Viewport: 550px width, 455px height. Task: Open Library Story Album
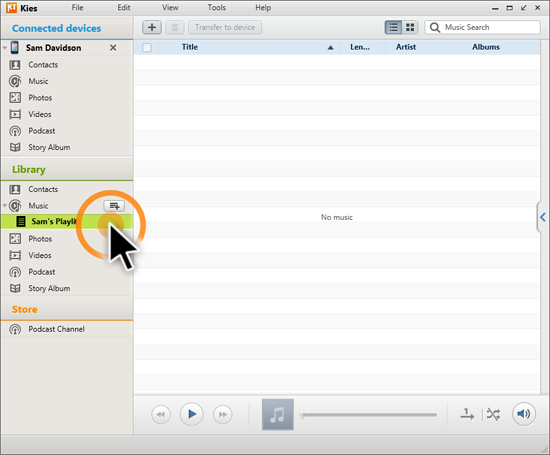(x=49, y=288)
